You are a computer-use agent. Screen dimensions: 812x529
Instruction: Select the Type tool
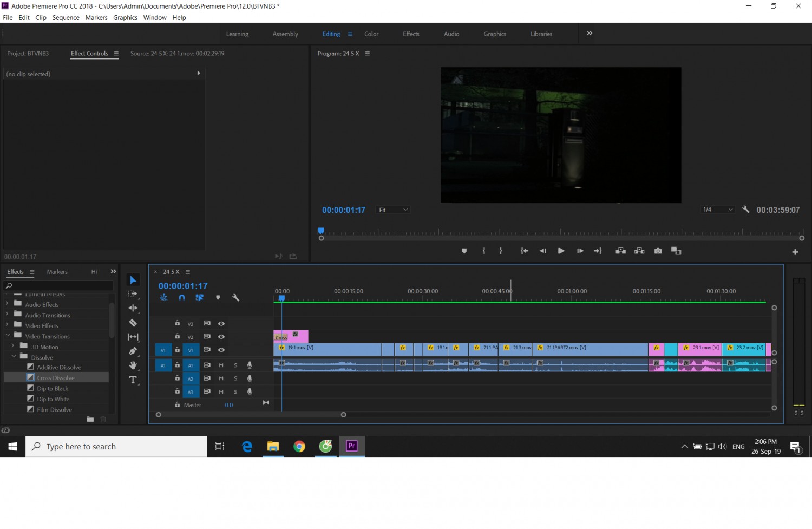pyautogui.click(x=133, y=380)
